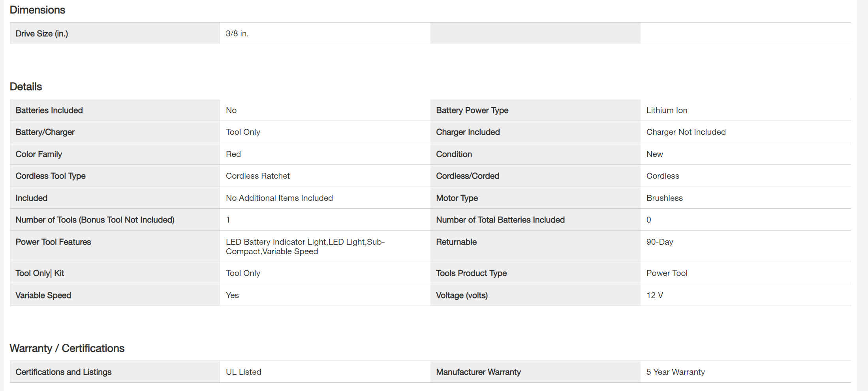Click the 3/8 in. drive size value
This screenshot has width=868, height=391.
(237, 34)
